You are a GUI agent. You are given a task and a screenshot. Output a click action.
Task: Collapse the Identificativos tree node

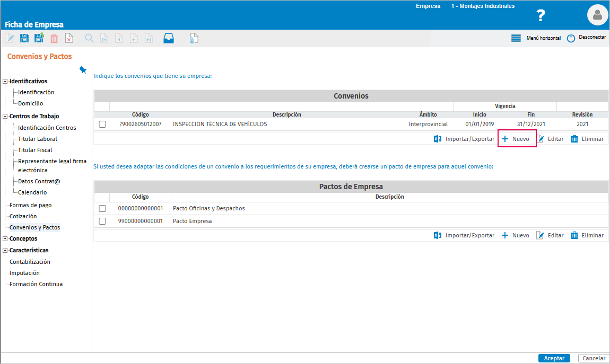[5, 81]
